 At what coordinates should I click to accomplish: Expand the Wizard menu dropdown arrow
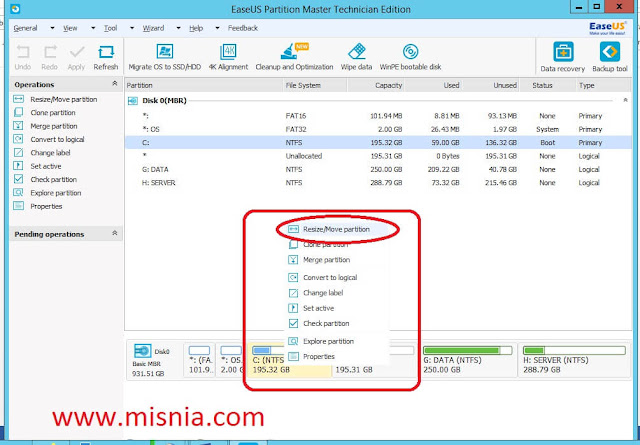178,28
